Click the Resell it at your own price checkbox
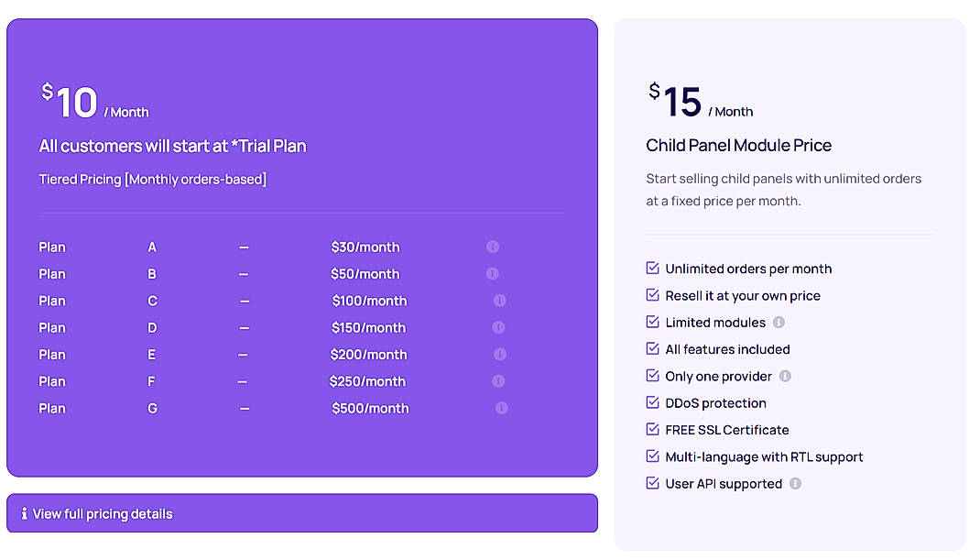Viewport: 980px width, 560px height. click(x=652, y=294)
